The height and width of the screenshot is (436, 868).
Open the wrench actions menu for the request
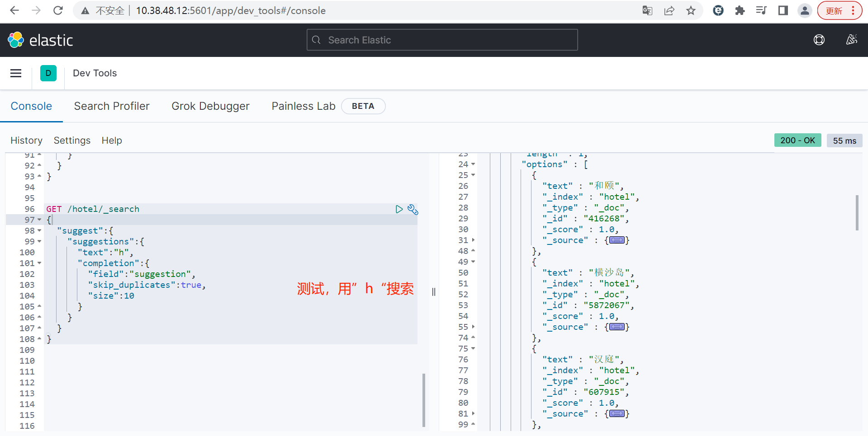(x=413, y=209)
